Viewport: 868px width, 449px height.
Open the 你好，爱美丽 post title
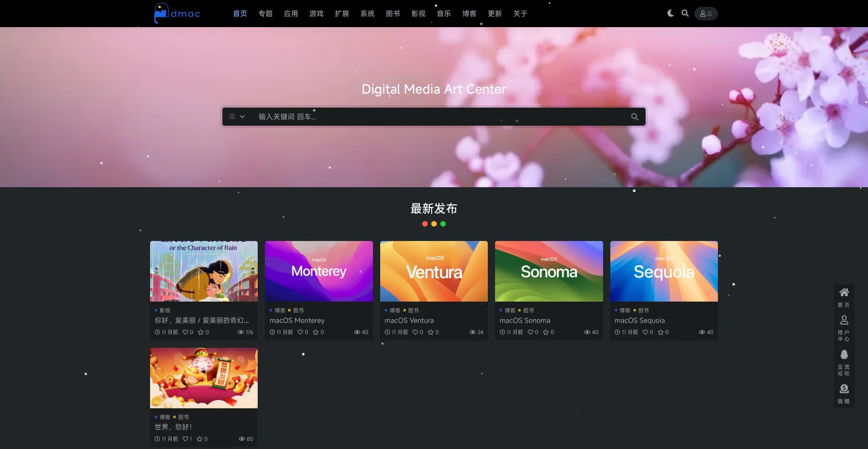pos(202,321)
